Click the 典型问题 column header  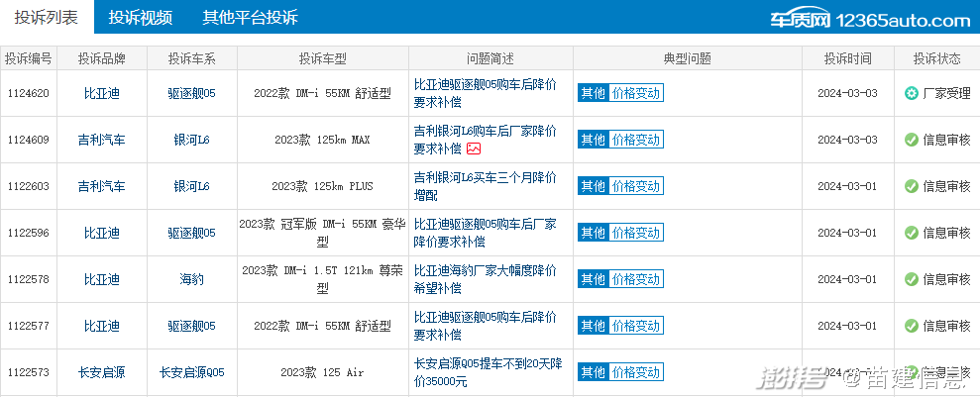688,58
